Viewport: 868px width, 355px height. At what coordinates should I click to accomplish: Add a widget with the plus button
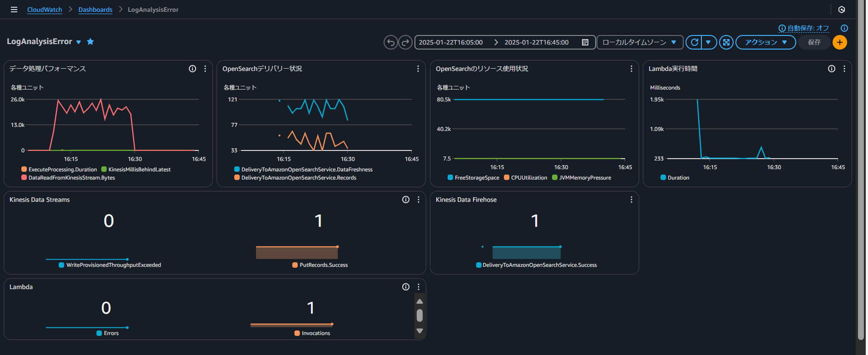[840, 42]
